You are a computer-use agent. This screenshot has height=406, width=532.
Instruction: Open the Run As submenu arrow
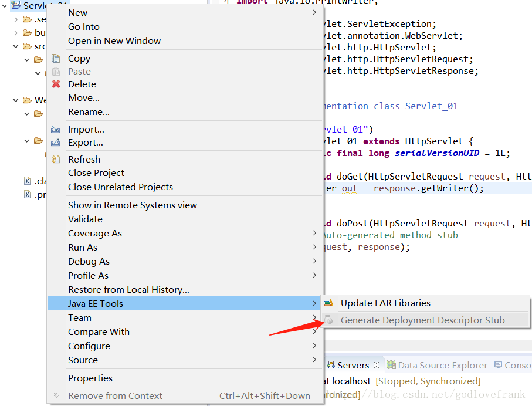click(x=314, y=247)
